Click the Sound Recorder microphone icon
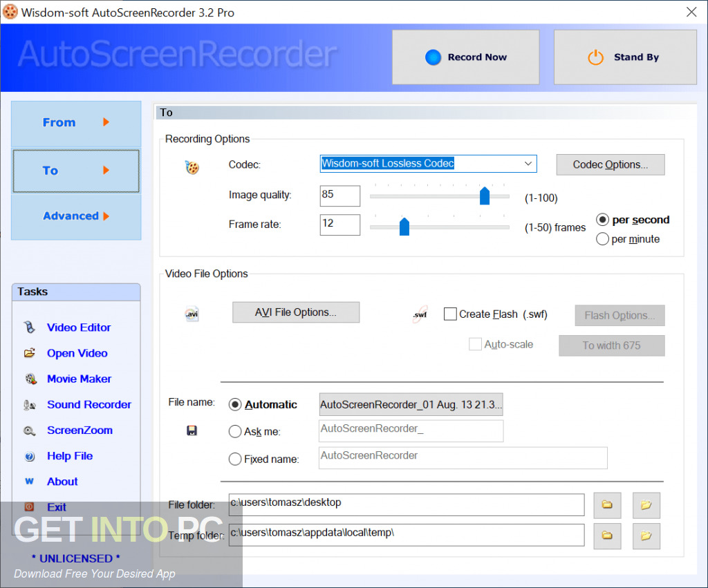The image size is (708, 588). [x=29, y=405]
